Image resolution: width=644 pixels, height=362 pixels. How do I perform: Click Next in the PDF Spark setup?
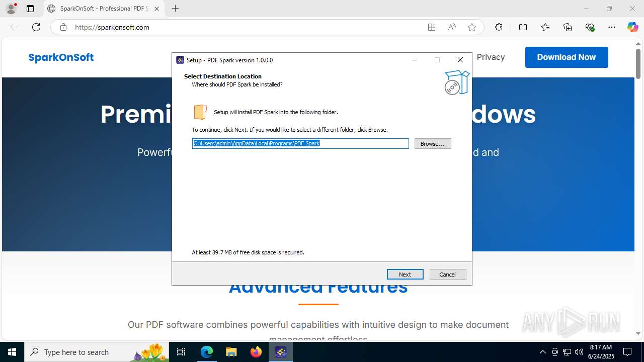pyautogui.click(x=405, y=275)
